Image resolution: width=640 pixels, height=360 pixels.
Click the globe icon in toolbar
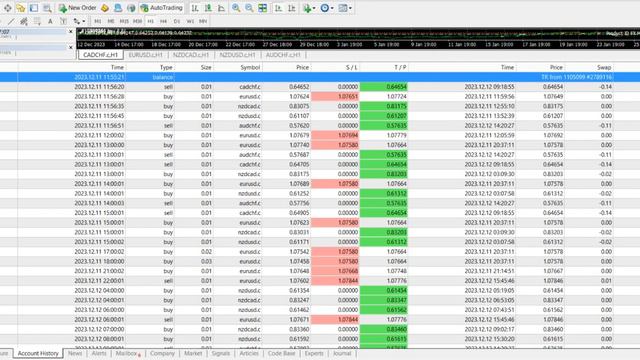pyautogui.click(x=131, y=8)
